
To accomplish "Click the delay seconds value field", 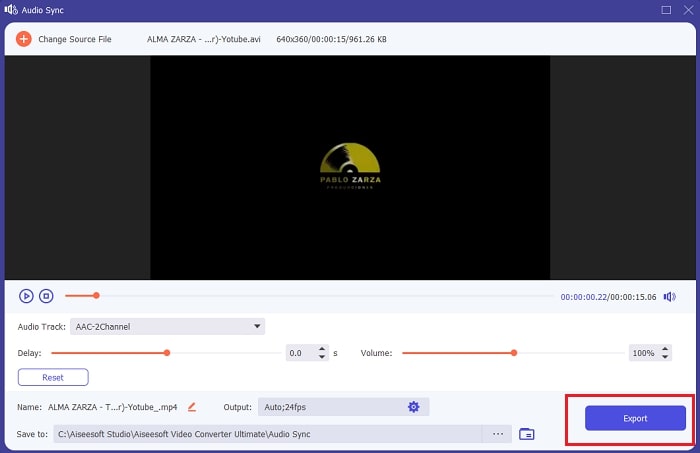I will [x=300, y=353].
